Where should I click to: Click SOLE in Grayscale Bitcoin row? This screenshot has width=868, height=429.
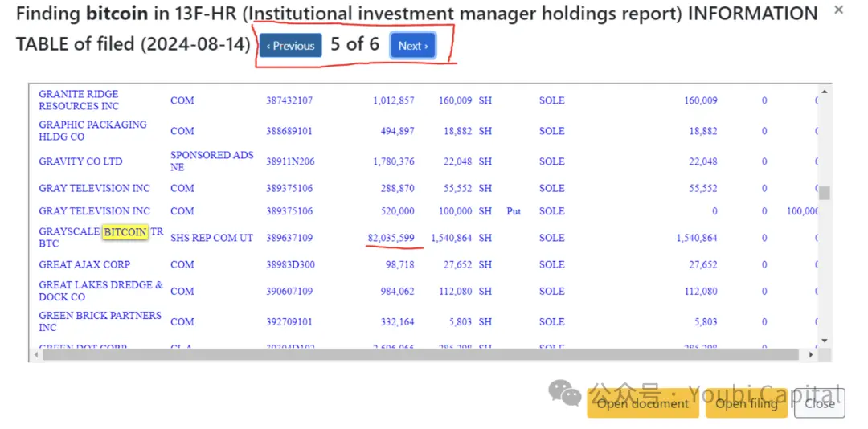[552, 238]
